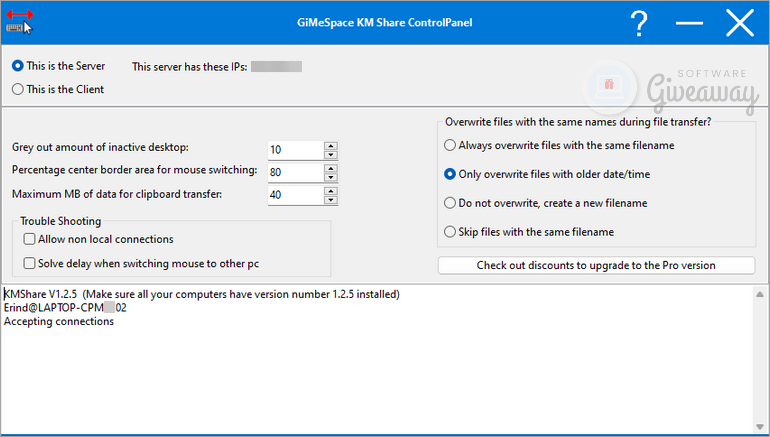The height and width of the screenshot is (437, 770).
Task: Open help with the question mark icon
Action: point(639,23)
